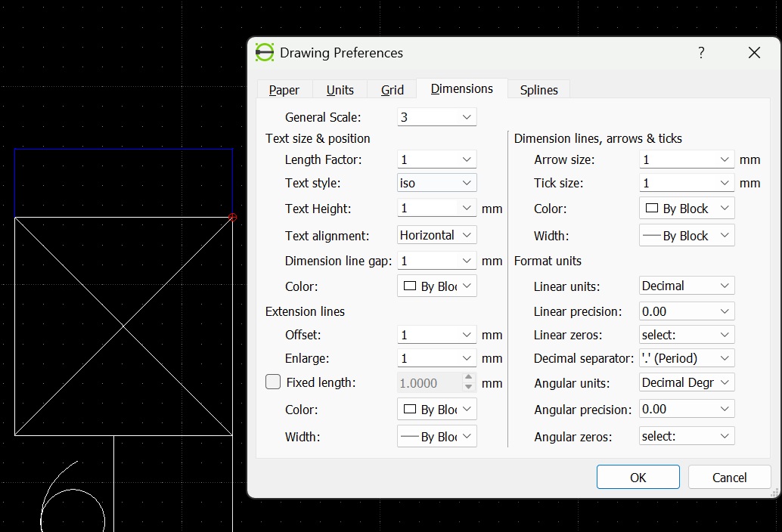The height and width of the screenshot is (532, 782).
Task: Click the LibreCAD icon in title bar
Action: [x=265, y=53]
